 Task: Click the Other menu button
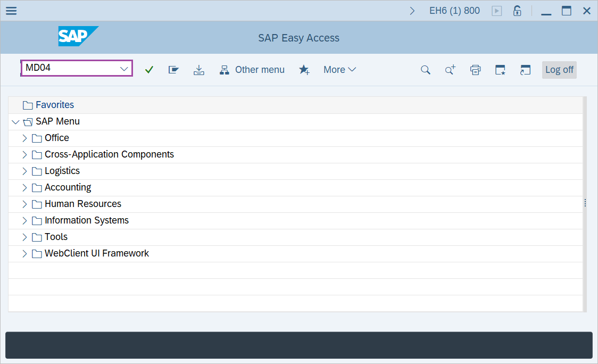(260, 70)
